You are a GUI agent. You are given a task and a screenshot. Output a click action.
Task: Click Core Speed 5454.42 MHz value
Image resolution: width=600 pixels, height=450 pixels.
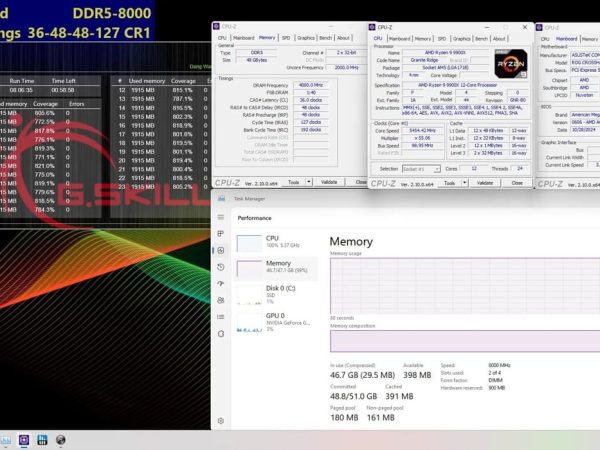pyautogui.click(x=422, y=130)
